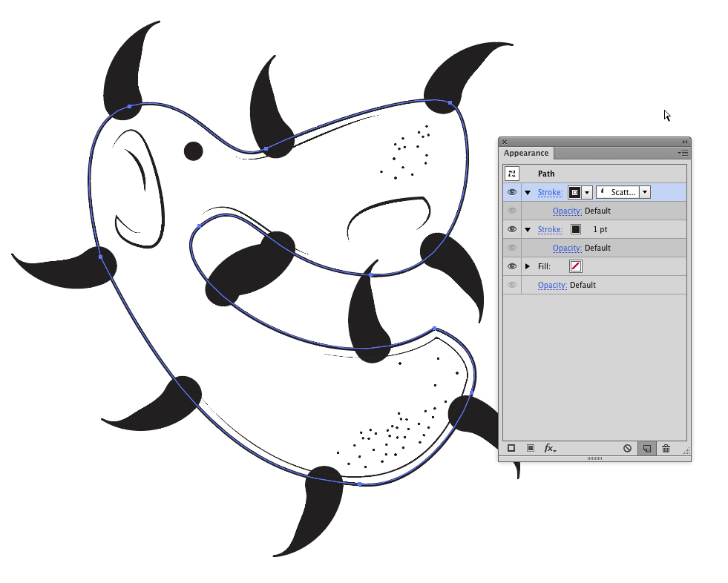Image resolution: width=728 pixels, height=583 pixels.
Task: Click the Path thumbnail icon
Action: pos(511,174)
